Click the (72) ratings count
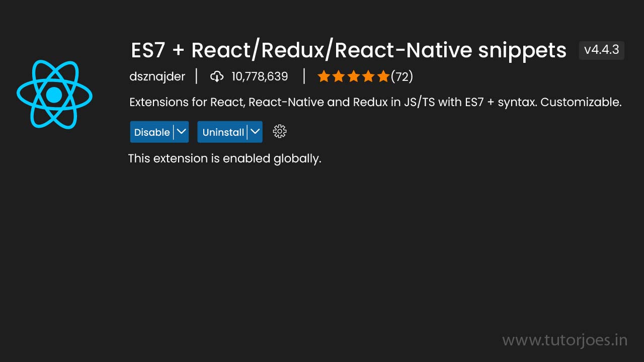The height and width of the screenshot is (362, 644). 402,76
